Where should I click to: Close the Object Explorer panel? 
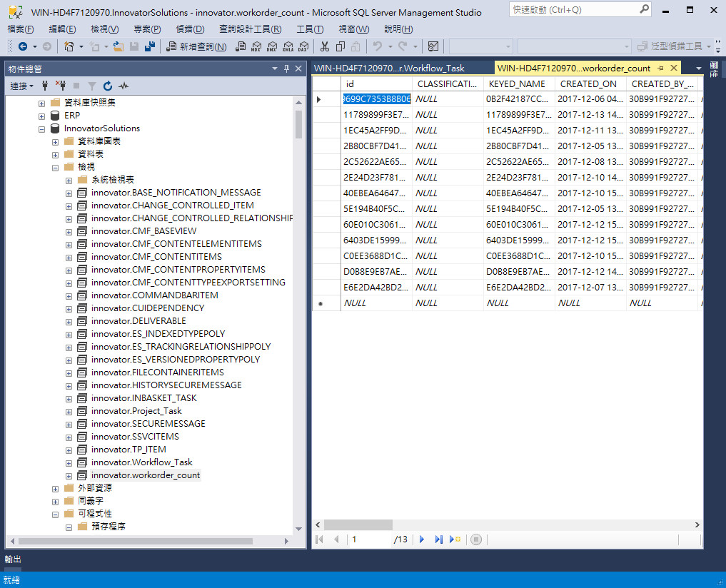tap(298, 69)
